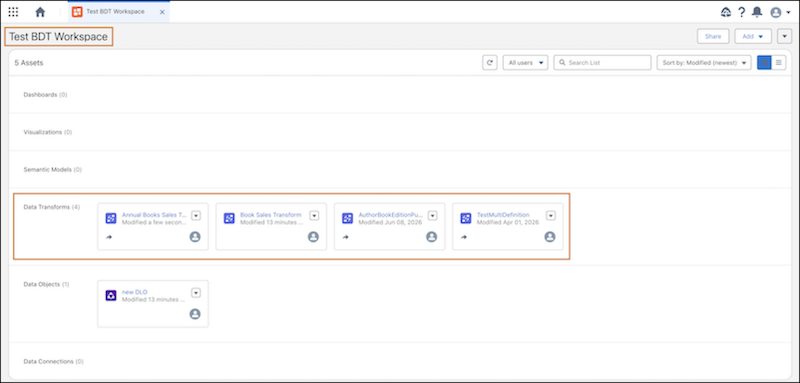Open the Annual Books Sales transform link
Screen dimensions: 800x383
point(155,215)
